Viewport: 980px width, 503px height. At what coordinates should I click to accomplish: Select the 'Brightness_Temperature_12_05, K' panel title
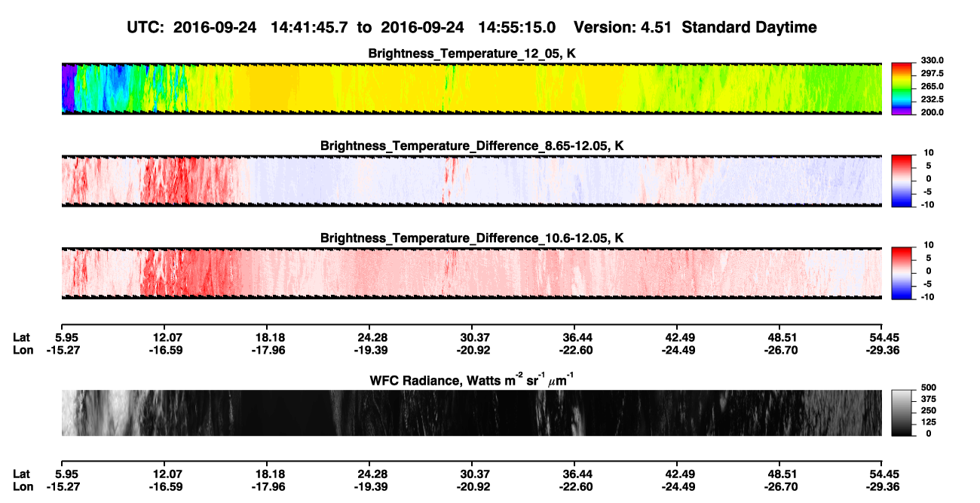pos(472,54)
